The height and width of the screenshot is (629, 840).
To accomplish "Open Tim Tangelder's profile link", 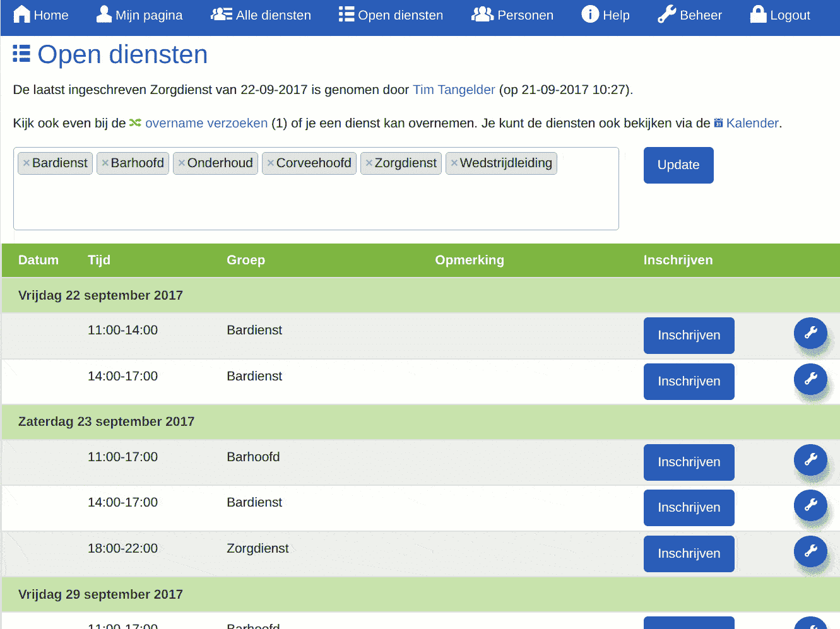I will click(x=454, y=90).
